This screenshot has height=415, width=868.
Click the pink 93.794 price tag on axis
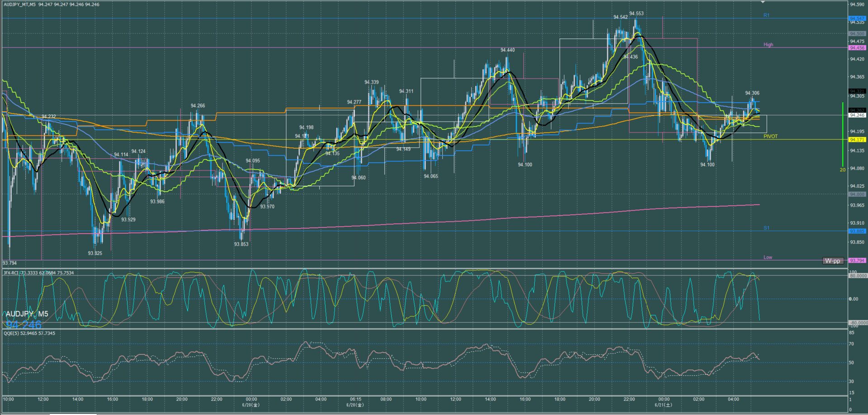click(857, 261)
